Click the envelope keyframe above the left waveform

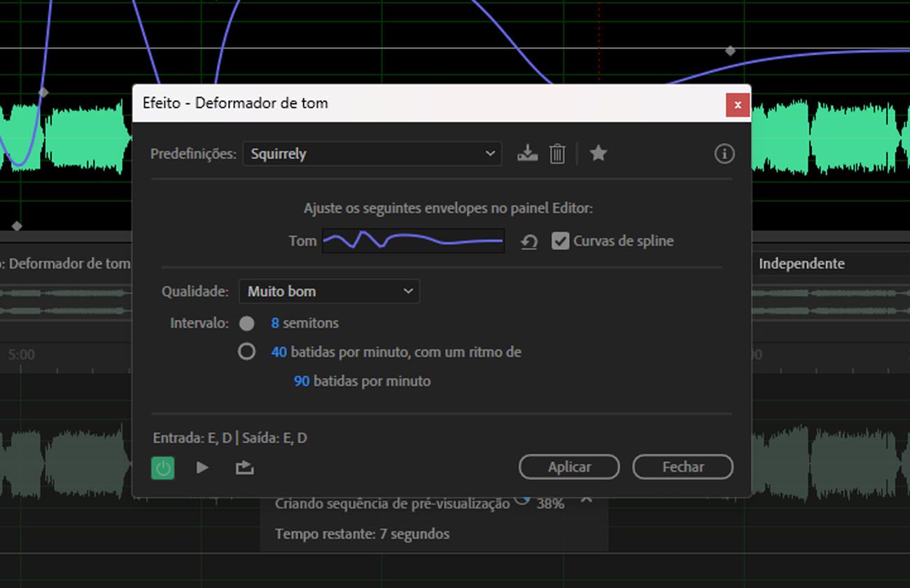[43, 92]
